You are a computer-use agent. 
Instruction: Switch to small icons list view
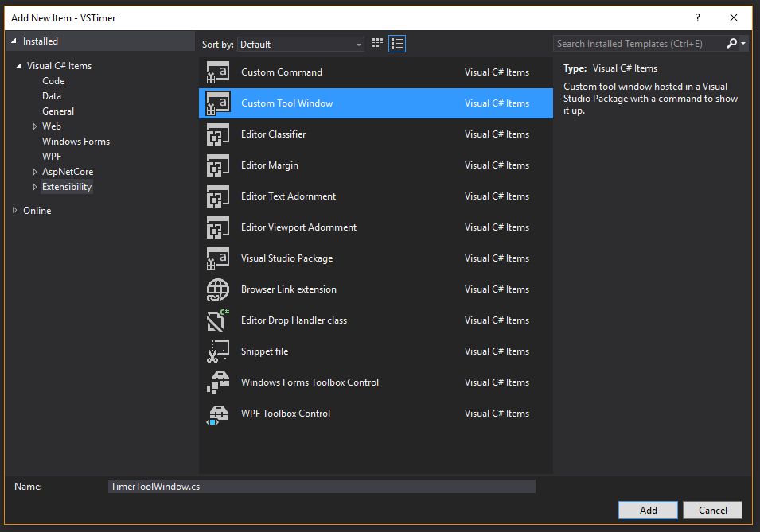tap(397, 44)
